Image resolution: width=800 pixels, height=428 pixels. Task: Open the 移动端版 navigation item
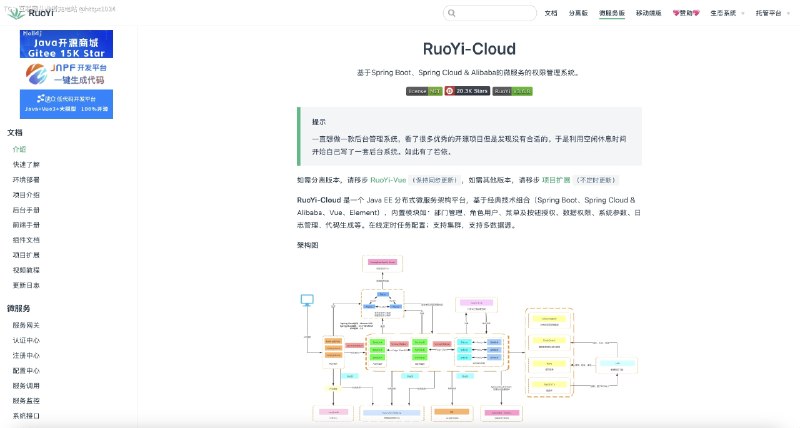pos(648,13)
